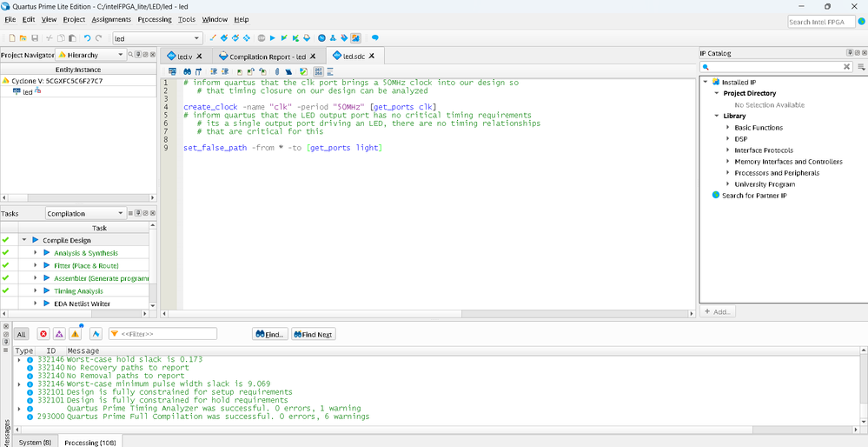Switch to the System (8) messages tab
Screen dimensions: 868x447
[x=35, y=442]
